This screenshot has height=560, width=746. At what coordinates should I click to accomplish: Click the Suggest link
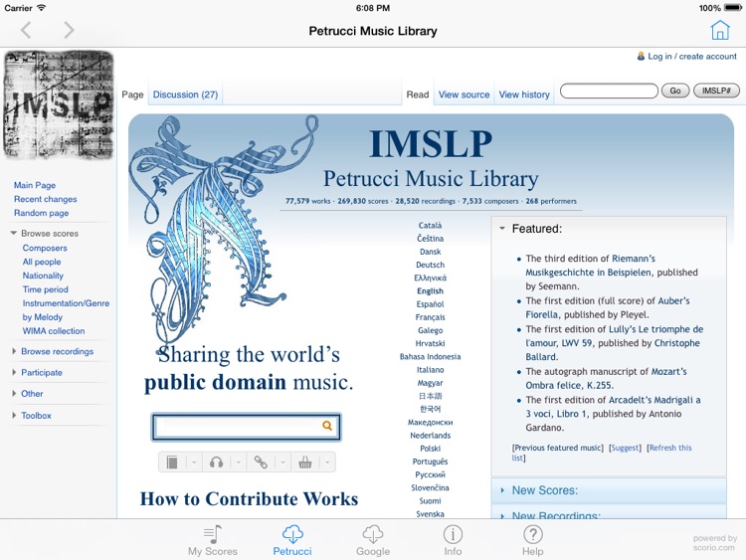(626, 448)
